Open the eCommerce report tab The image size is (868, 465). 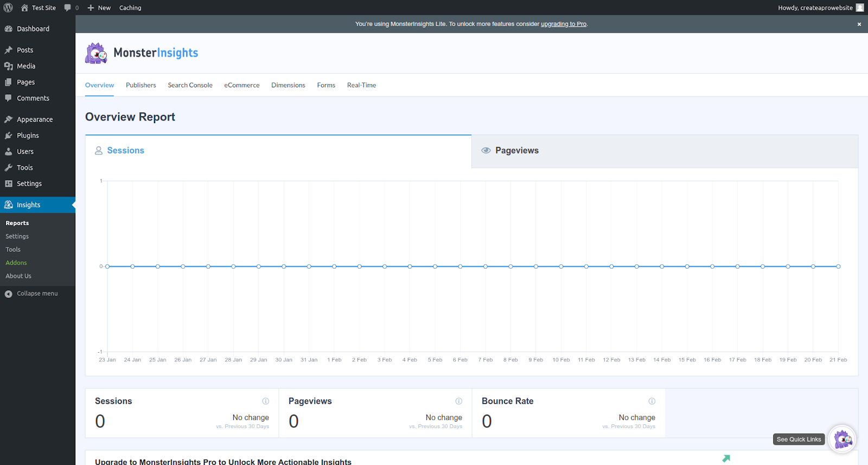pos(242,85)
